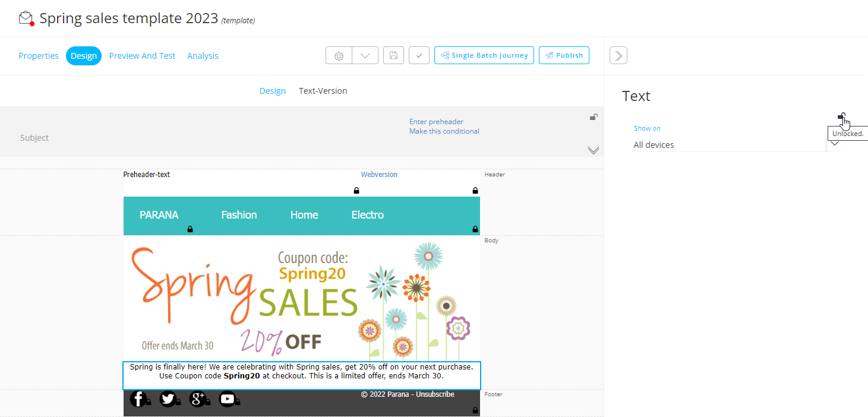
Task: Click the Make this conditional link
Action: coord(444,131)
